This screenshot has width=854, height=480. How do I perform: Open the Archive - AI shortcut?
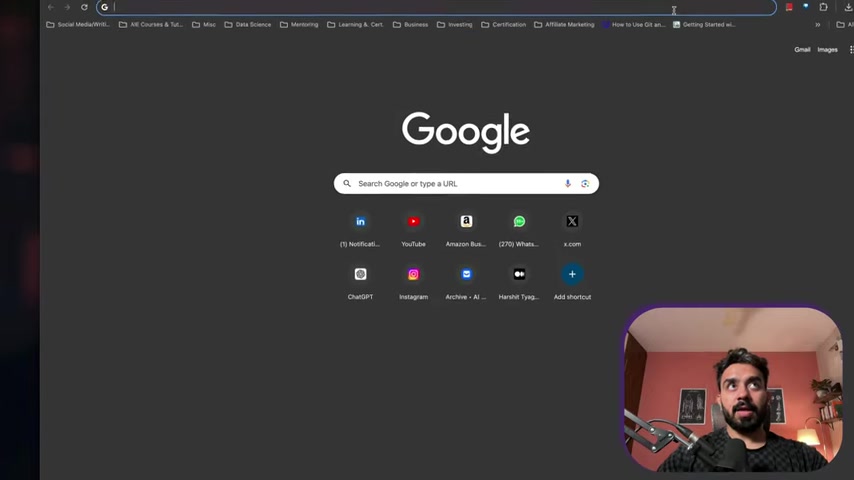pyautogui.click(x=466, y=283)
